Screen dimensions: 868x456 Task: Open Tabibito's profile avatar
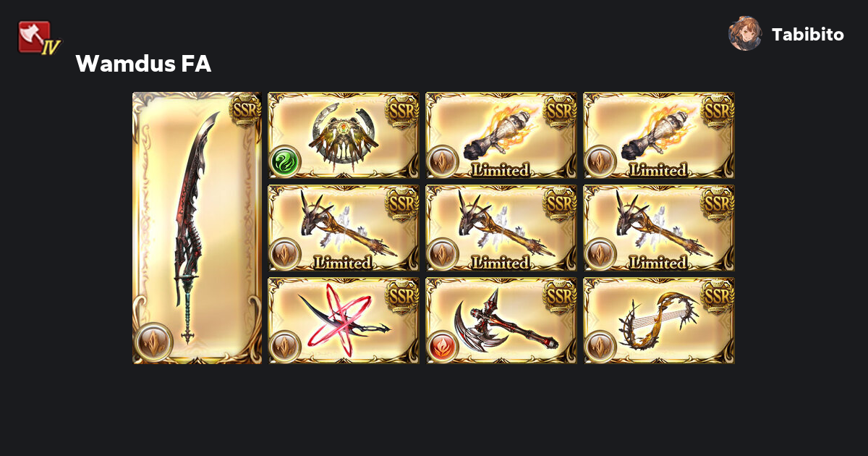coord(744,34)
